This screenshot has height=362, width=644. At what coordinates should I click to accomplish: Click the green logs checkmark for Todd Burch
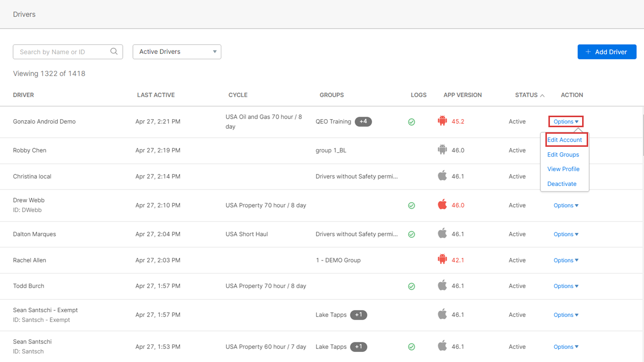(x=412, y=286)
